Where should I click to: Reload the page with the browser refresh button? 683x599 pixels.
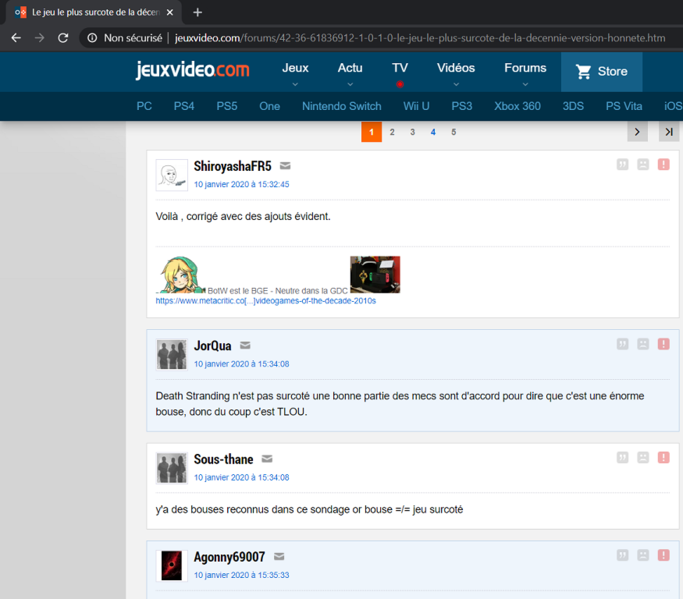tap(63, 38)
